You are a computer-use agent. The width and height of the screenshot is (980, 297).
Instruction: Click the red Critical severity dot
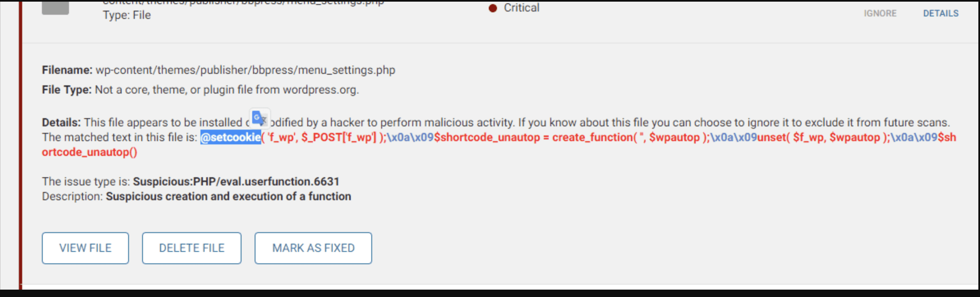492,8
